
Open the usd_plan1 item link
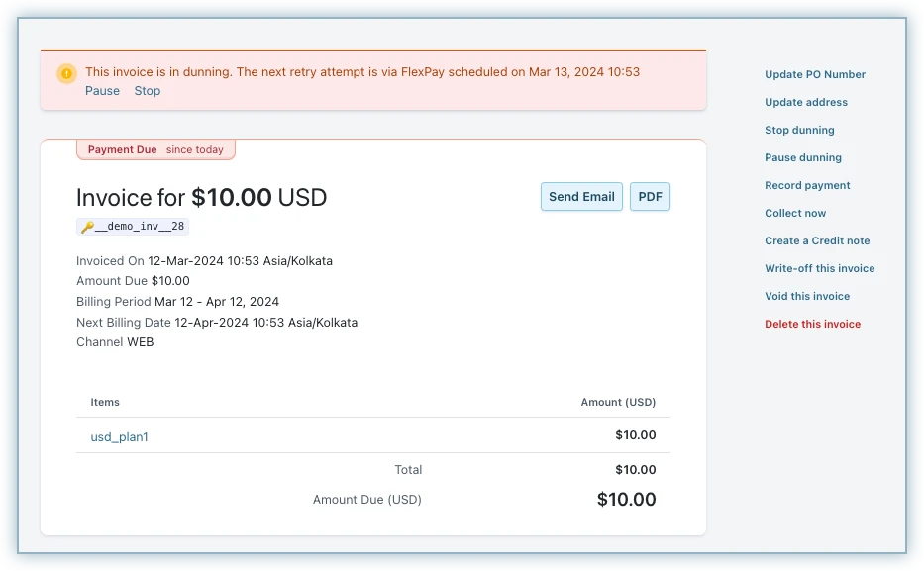pos(119,436)
